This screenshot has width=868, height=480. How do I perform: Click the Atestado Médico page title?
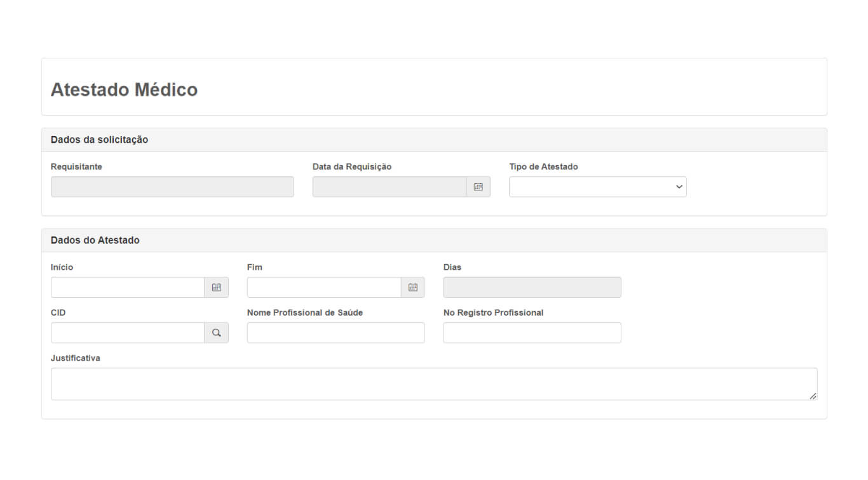[x=124, y=90]
